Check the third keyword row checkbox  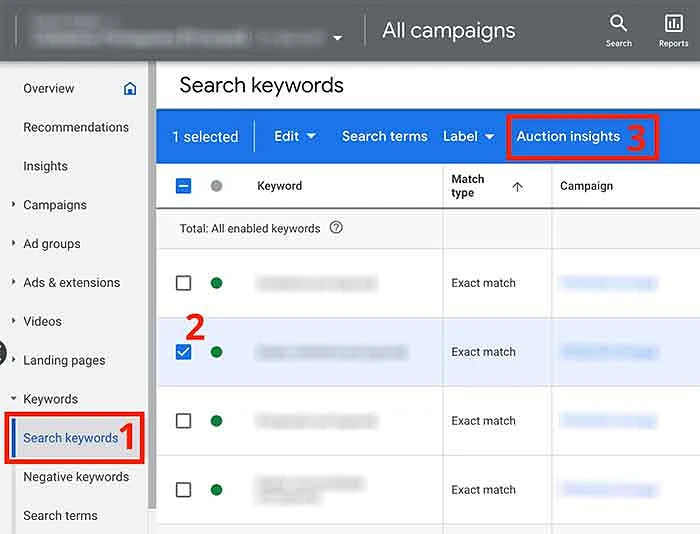(183, 421)
